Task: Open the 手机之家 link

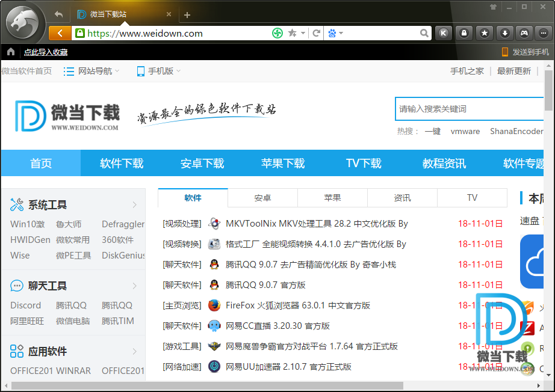Action: coord(467,71)
